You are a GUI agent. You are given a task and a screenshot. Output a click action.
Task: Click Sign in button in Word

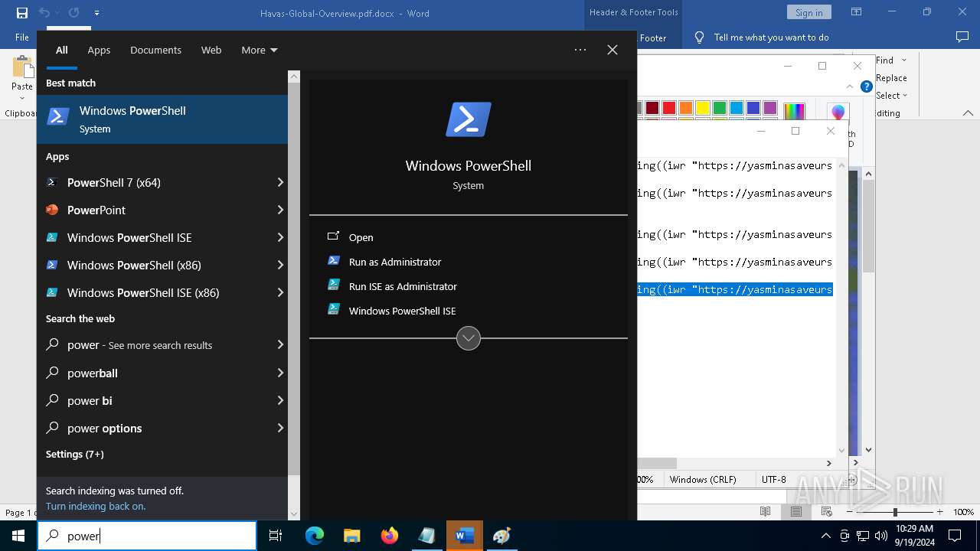click(x=808, y=12)
